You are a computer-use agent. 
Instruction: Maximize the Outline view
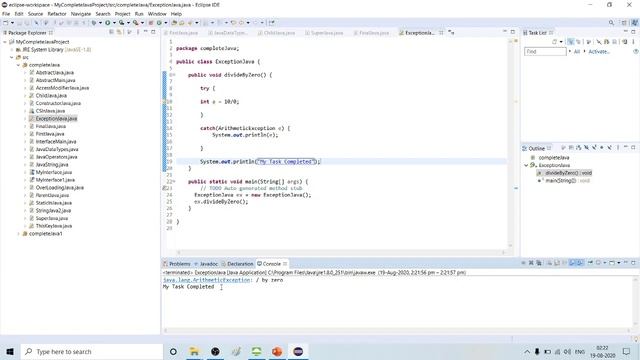(x=633, y=148)
